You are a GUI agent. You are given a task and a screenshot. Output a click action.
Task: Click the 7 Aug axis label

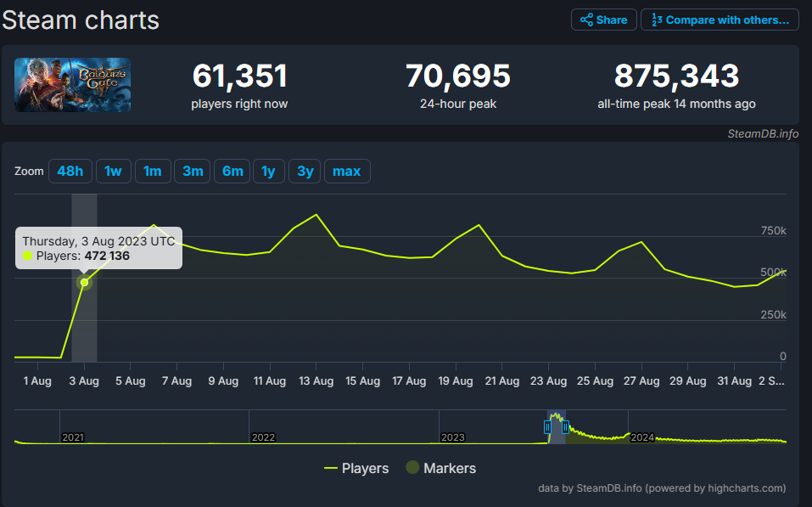[x=176, y=381]
